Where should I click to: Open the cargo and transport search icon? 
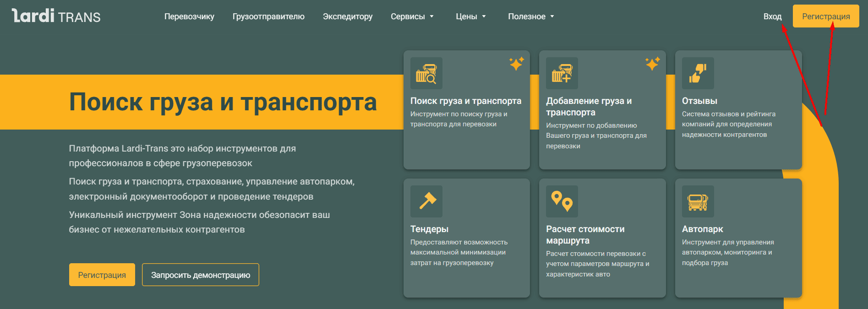426,73
